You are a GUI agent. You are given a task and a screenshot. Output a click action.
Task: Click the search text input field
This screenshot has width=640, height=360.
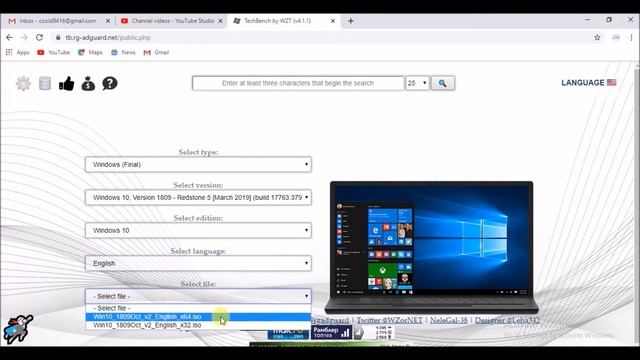tap(298, 83)
